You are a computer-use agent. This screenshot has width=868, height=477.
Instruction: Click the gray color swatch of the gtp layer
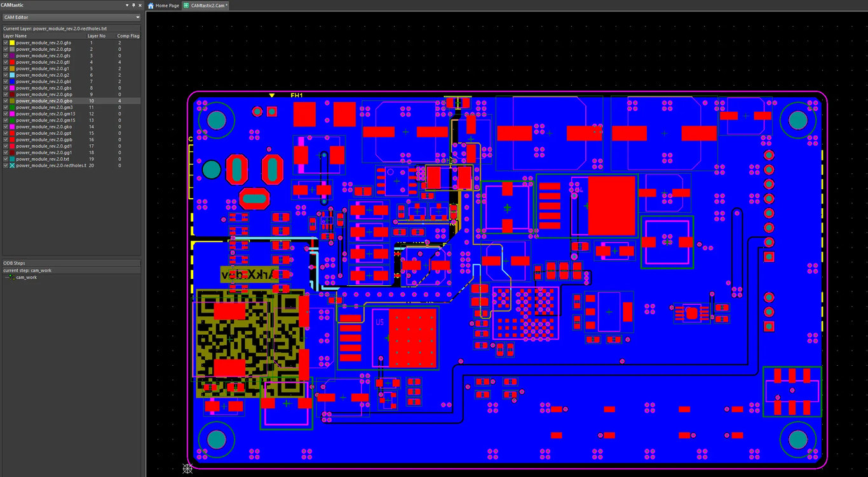click(12, 49)
